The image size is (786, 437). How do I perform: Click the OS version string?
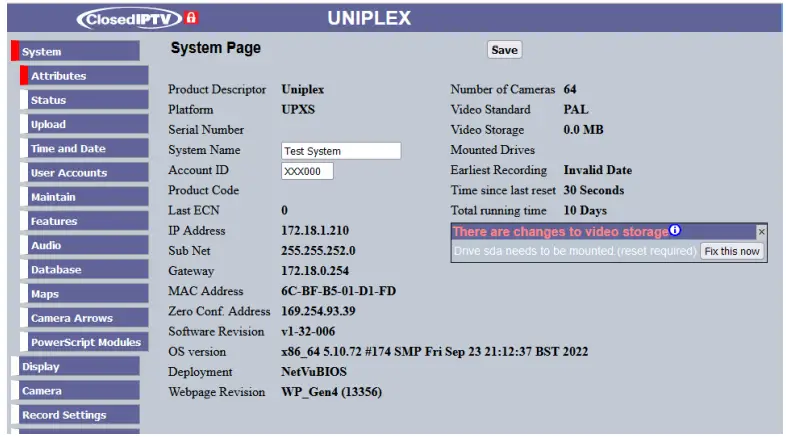point(434,351)
